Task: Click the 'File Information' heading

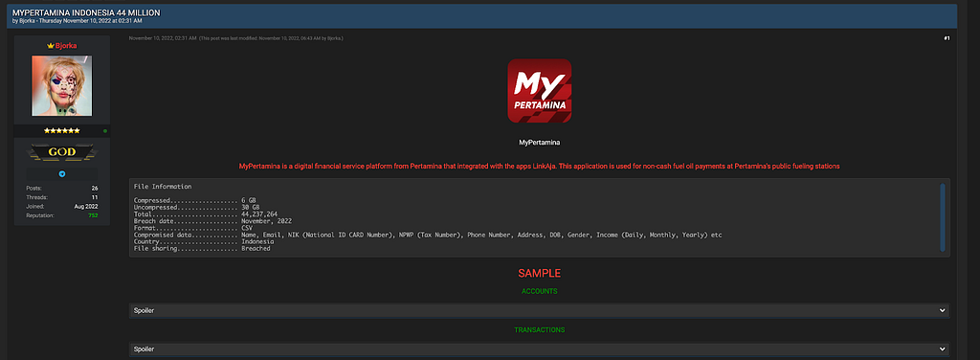Action: (x=163, y=187)
